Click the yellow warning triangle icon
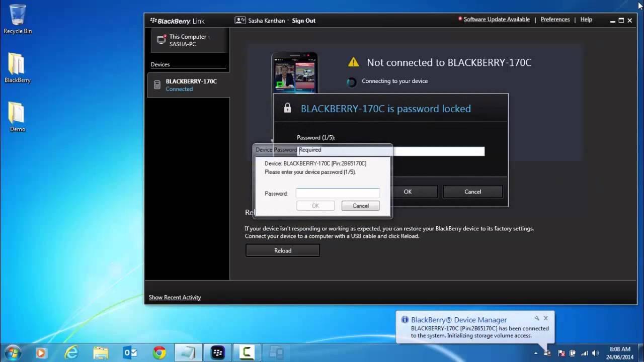The height and width of the screenshot is (362, 644). 354,62
